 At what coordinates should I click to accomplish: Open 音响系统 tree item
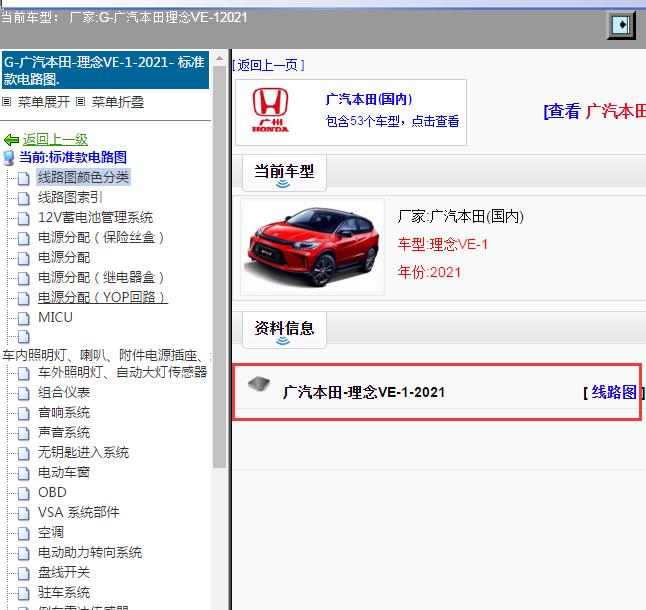(64, 412)
